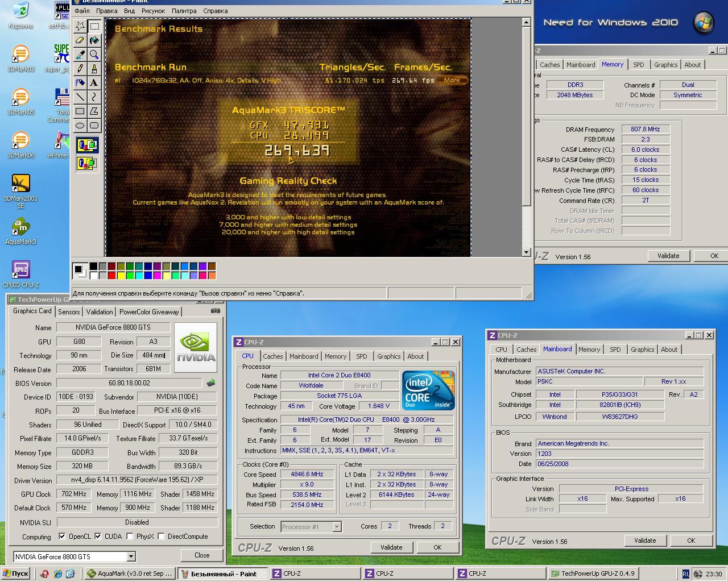Select the Pick Color eyedropper tool
728x582 pixels.
pyautogui.click(x=80, y=55)
